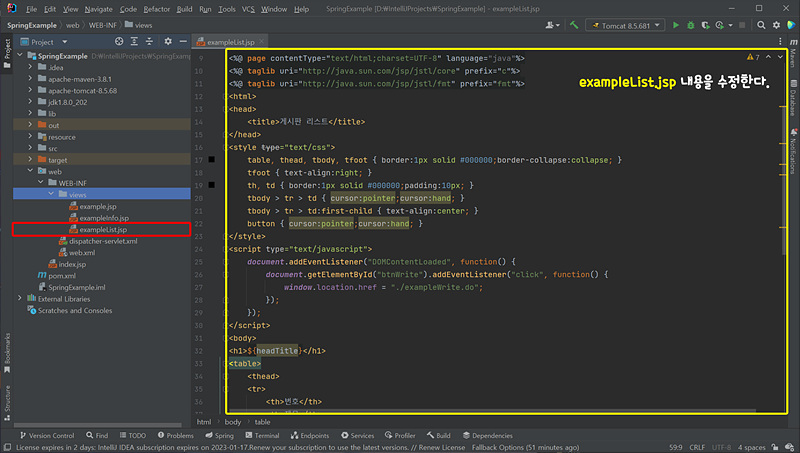Open the TODO tool window

[133, 436]
